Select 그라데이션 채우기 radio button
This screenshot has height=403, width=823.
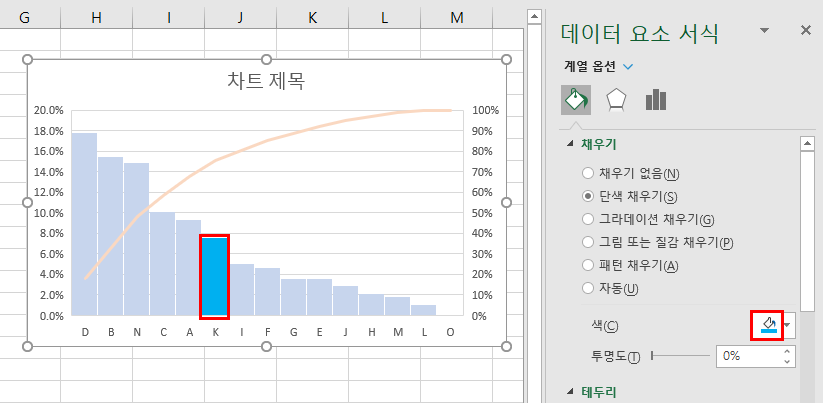coord(588,219)
